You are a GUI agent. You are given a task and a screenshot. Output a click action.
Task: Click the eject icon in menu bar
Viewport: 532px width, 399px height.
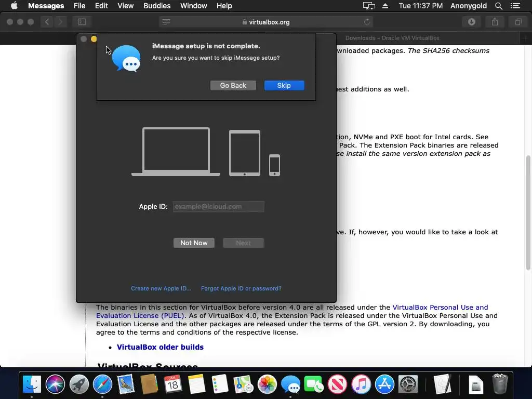pyautogui.click(x=385, y=6)
